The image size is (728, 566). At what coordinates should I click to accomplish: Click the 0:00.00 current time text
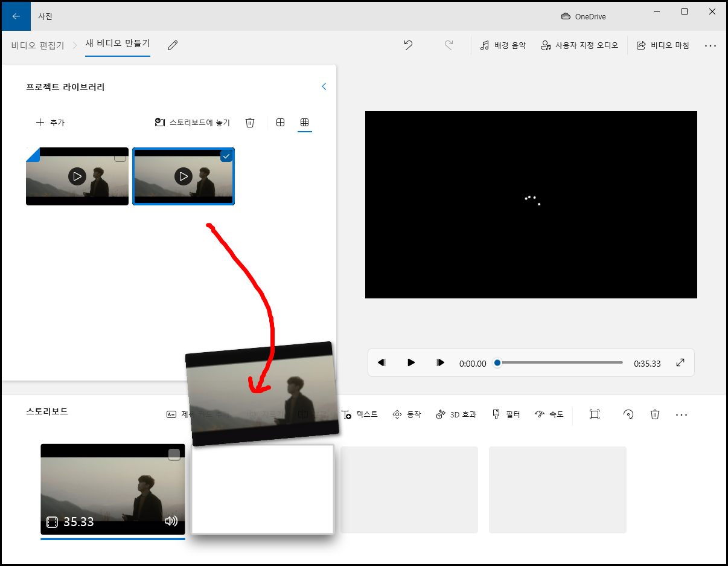pos(473,364)
